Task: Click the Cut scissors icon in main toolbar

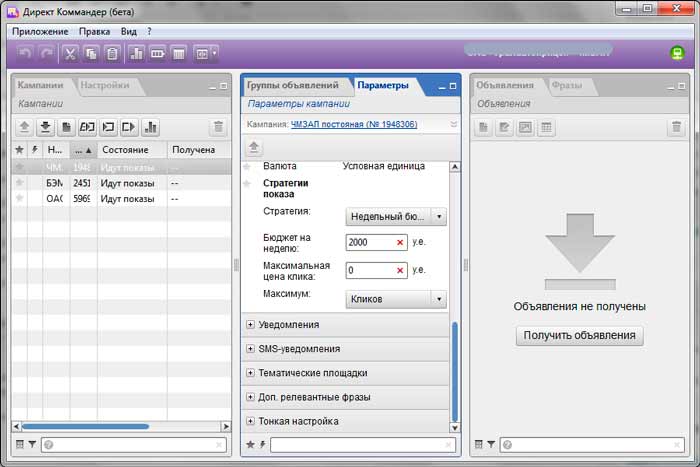Action: click(71, 53)
